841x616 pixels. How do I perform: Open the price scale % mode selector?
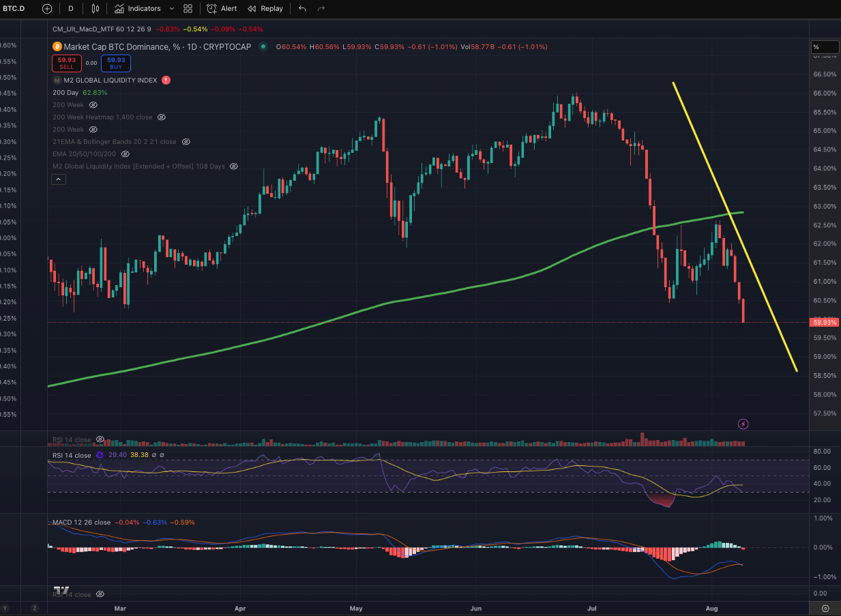[x=824, y=47]
